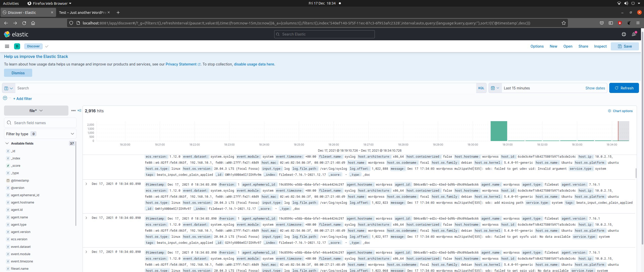644x272 pixels.
Task: Click the Show dates link
Action: pos(595,88)
